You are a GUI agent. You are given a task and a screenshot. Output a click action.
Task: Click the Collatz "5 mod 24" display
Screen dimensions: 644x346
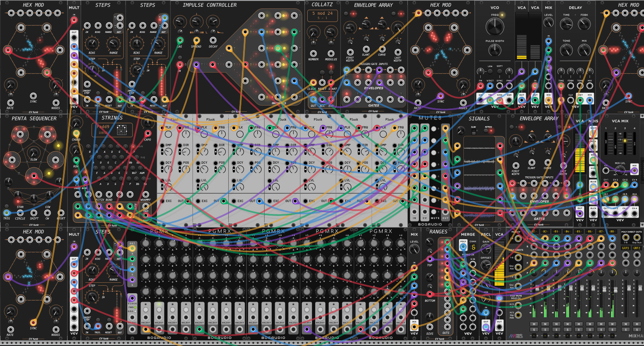322,16
